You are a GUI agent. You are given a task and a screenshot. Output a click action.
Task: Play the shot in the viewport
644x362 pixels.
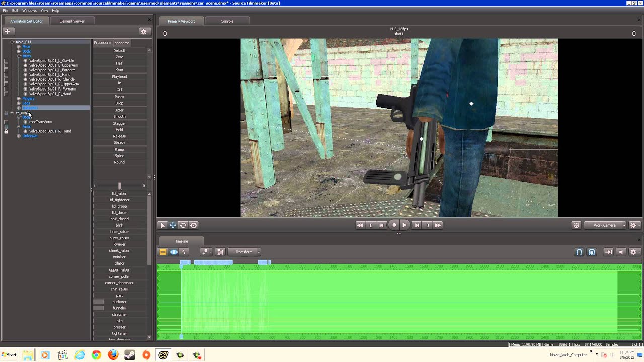pos(405,225)
